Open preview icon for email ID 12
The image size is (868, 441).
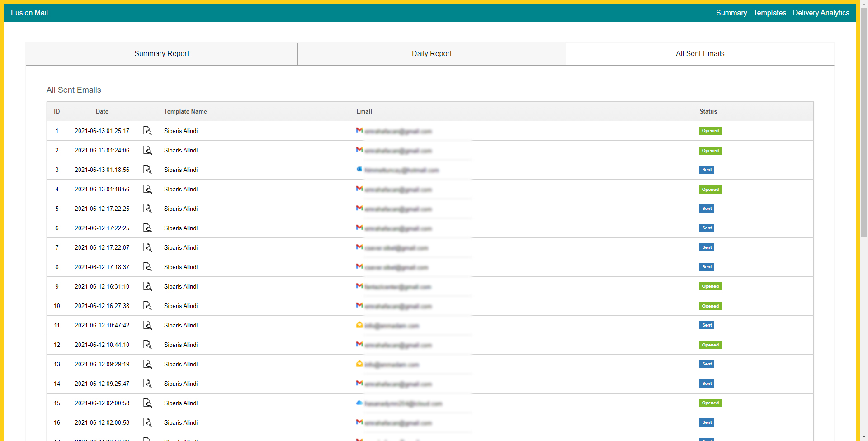(147, 345)
